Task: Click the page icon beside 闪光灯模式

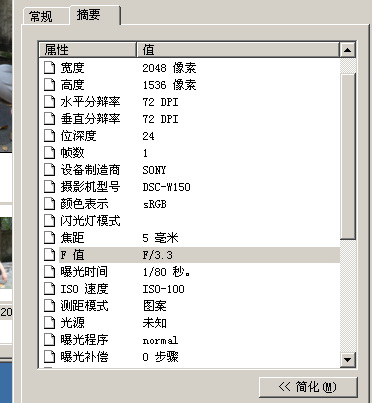Action: tap(49, 221)
